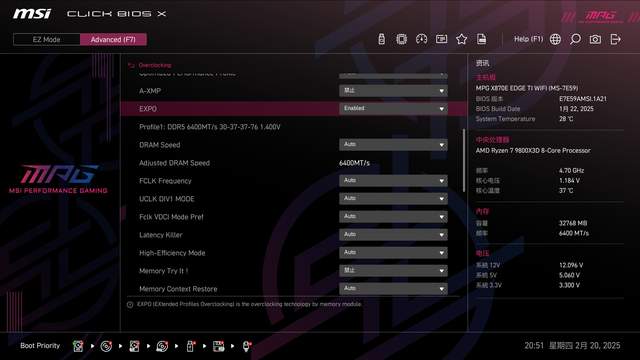Expand the Memory Try It ! dropdown
The height and width of the screenshot is (360, 640).
click(393, 271)
